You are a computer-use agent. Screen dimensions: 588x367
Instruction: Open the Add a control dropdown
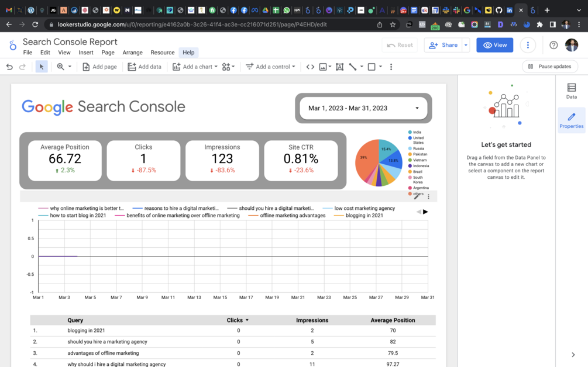click(270, 67)
